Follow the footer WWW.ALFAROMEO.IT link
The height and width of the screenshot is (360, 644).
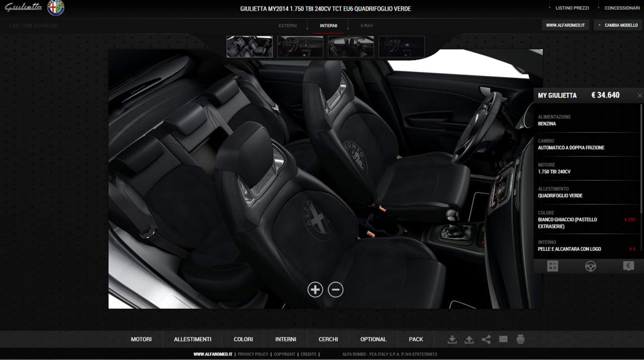(x=213, y=354)
